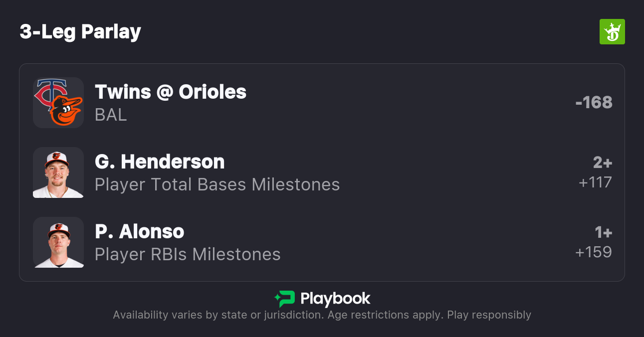The height and width of the screenshot is (337, 644).
Task: Click the 3-Leg Parlay heading
Action: (x=80, y=32)
